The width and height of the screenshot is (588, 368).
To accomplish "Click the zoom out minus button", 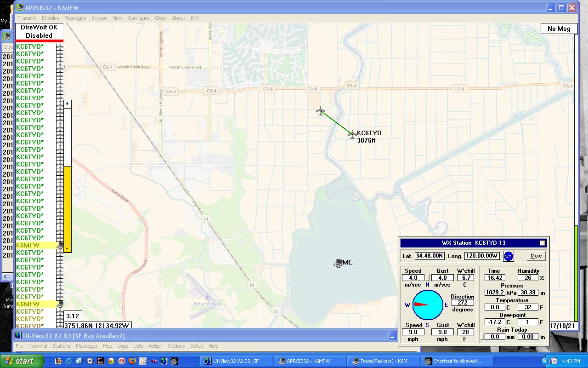I will pos(67,248).
